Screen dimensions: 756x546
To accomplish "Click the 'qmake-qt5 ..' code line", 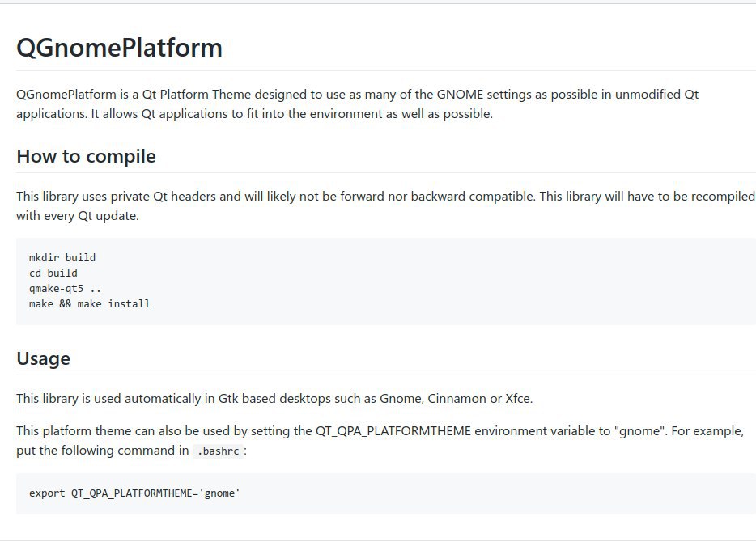I will 65,289.
